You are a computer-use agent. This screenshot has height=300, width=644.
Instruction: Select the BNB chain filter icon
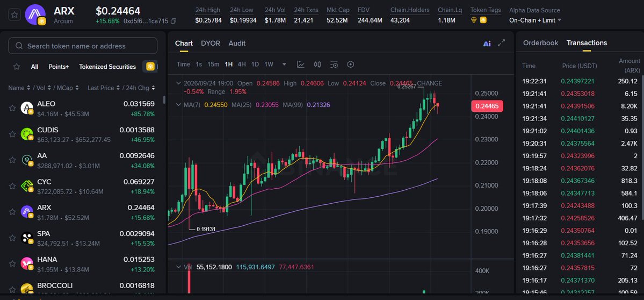(150, 67)
